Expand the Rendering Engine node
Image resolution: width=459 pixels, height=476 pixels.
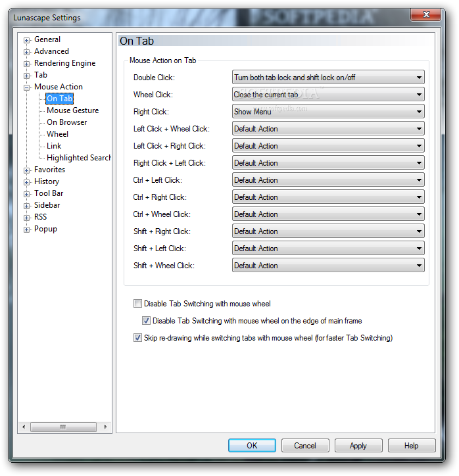27,64
